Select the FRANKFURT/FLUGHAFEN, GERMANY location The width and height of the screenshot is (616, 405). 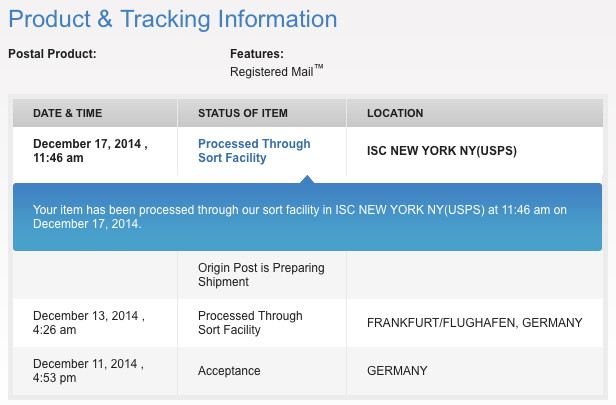pos(474,323)
